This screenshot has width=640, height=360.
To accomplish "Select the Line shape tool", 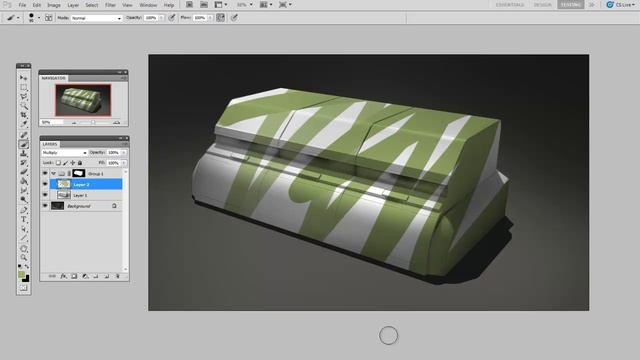I will [24, 238].
